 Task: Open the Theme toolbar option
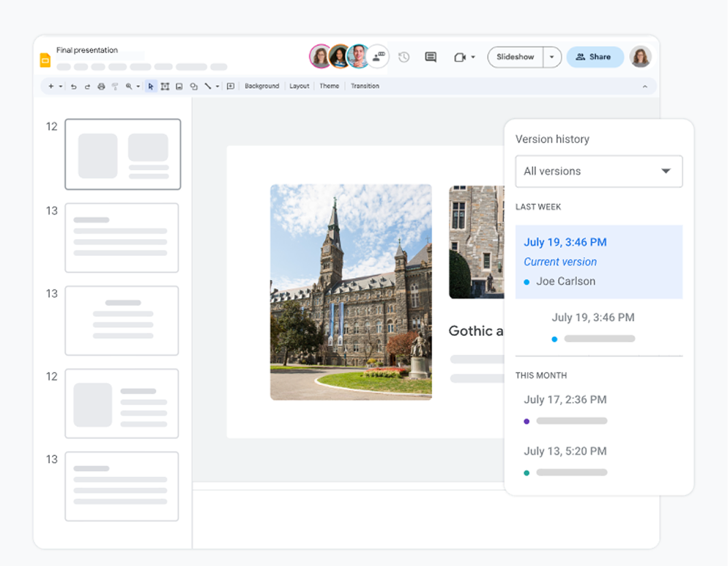pyautogui.click(x=329, y=87)
